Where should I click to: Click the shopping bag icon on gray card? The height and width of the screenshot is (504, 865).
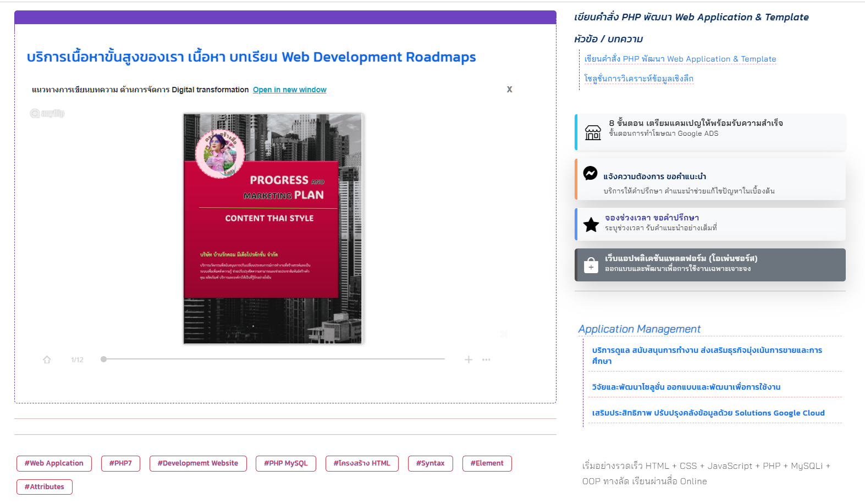591,265
